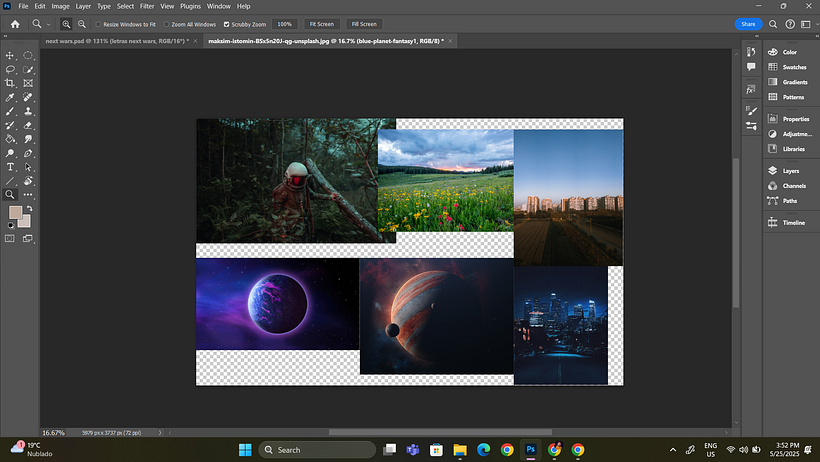This screenshot has height=462, width=820.
Task: Swap foreground and background colors
Action: click(29, 209)
